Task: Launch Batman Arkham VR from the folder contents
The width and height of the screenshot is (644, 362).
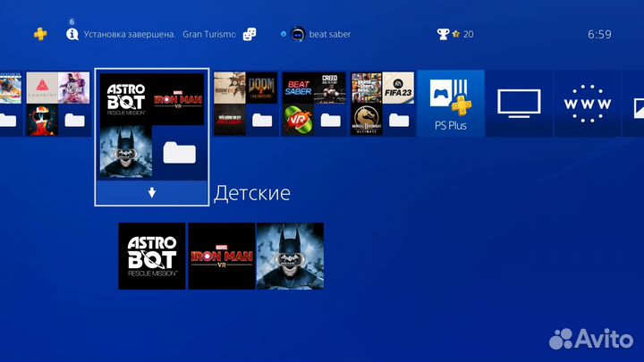Action: [x=290, y=257]
